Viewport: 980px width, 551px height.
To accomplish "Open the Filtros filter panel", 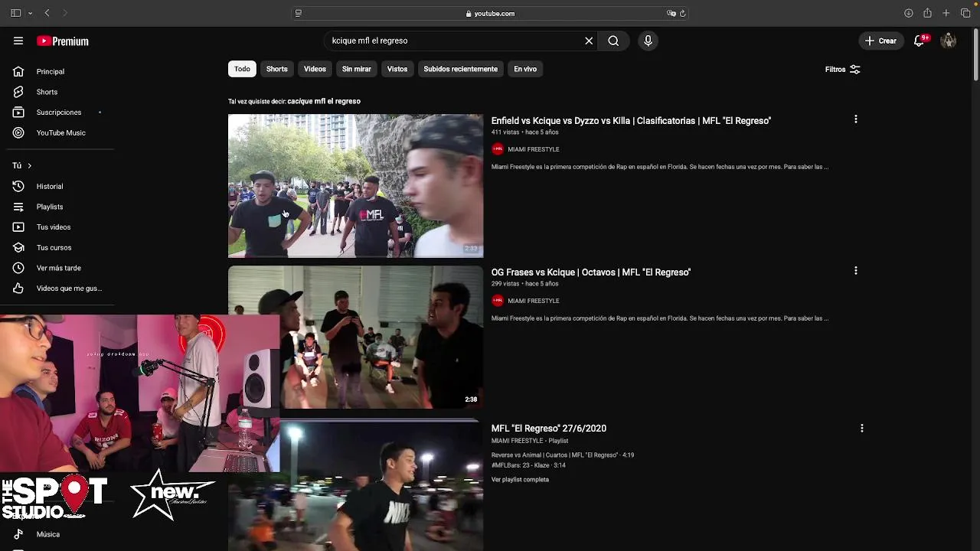I will [x=842, y=70].
